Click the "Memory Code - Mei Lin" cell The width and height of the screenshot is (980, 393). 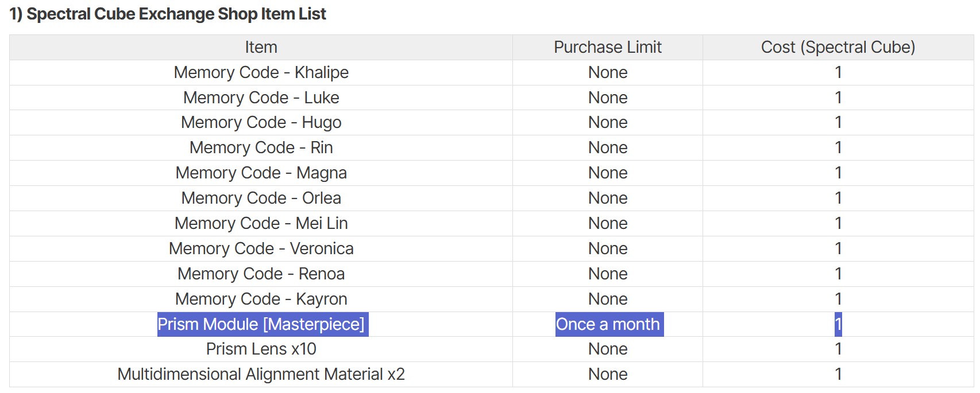click(x=261, y=223)
